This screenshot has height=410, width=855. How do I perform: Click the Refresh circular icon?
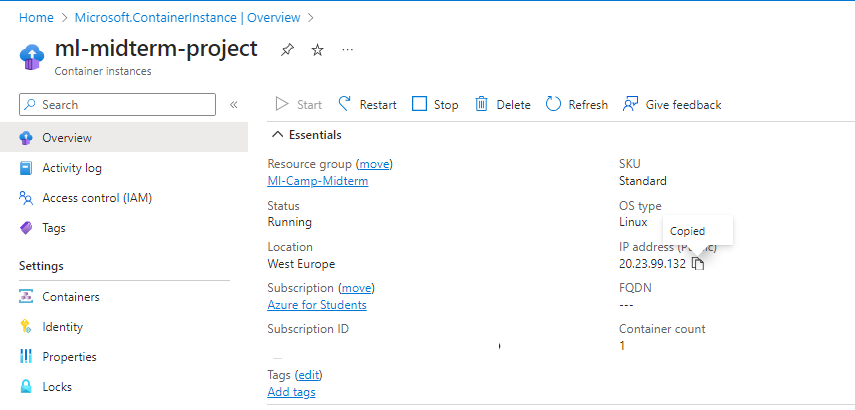coord(553,104)
